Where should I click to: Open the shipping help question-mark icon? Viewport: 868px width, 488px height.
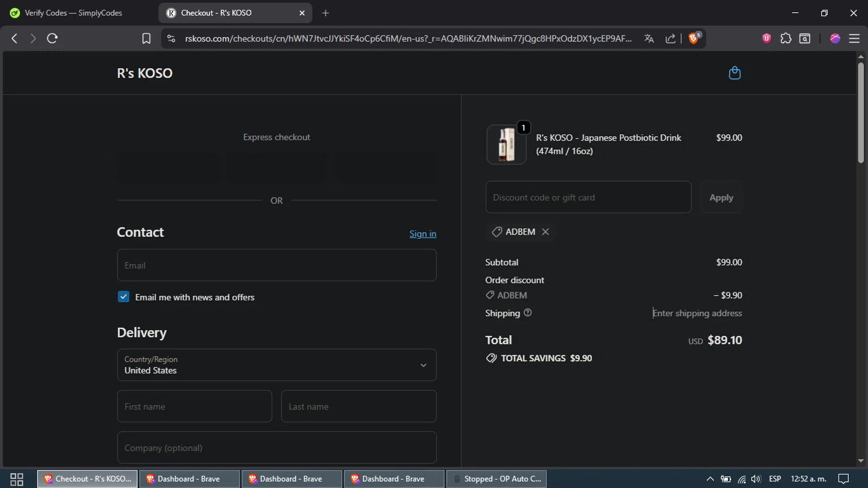point(528,313)
